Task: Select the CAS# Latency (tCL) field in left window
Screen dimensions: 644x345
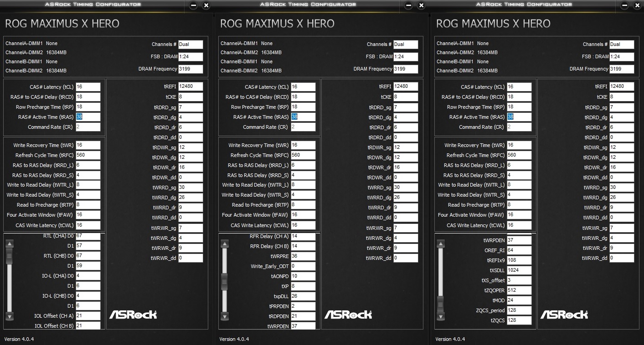Action: pos(88,87)
